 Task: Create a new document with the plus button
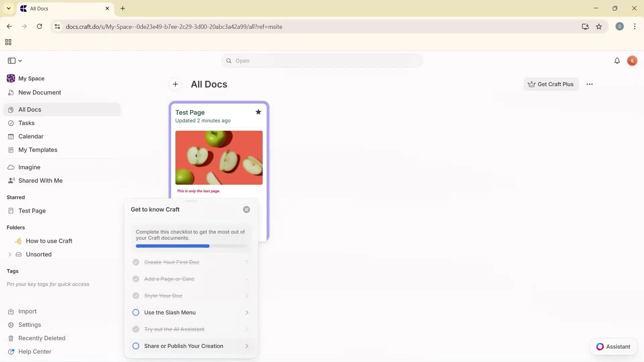click(175, 84)
